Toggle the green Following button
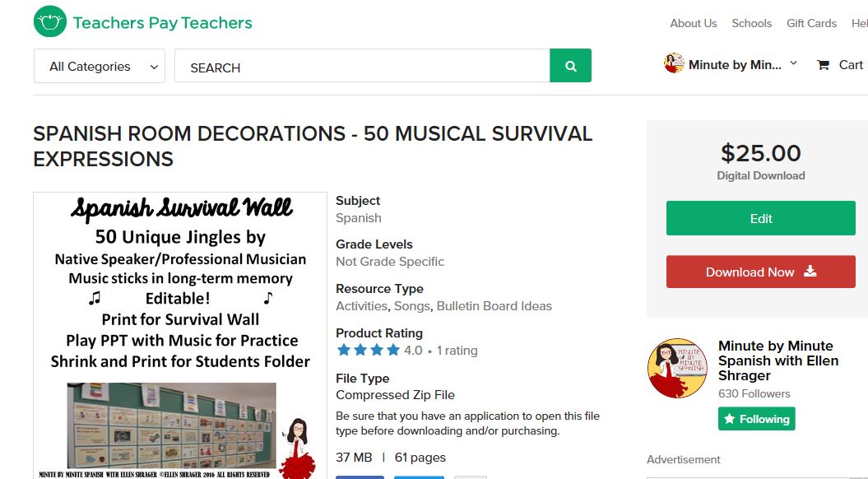 point(756,419)
